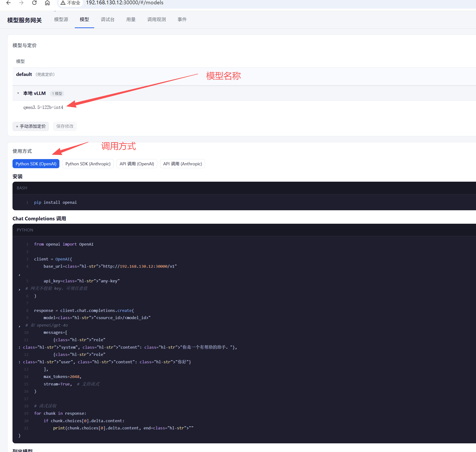Screen dimensions: 476x452
Task: Reload the page with the refresh icon
Action: pos(34,3)
